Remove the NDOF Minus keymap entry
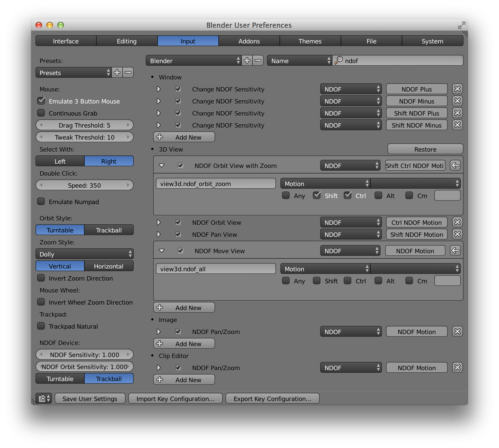 coord(457,101)
